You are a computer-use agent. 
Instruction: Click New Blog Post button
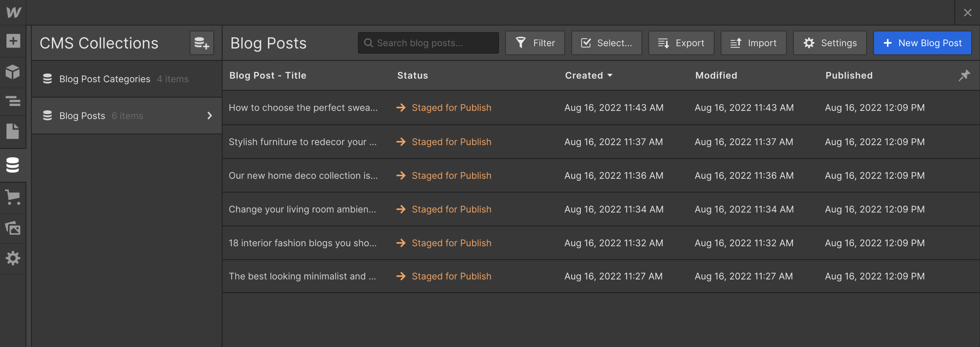922,43
